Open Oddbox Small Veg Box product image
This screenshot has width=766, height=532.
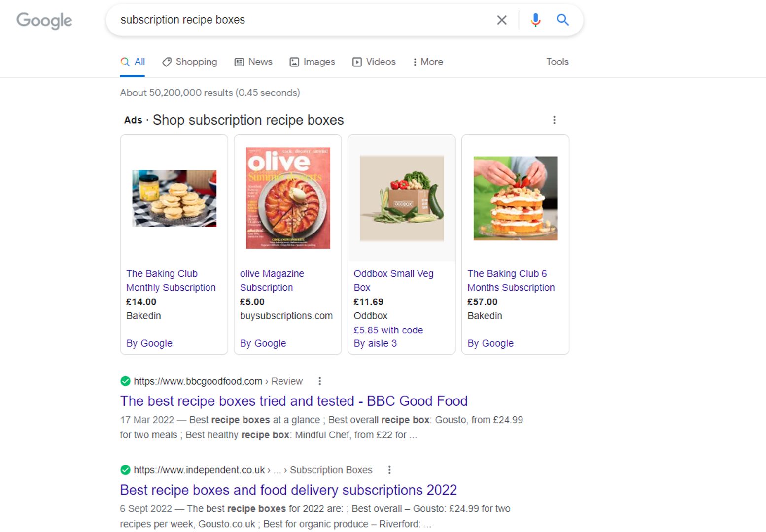coord(402,198)
